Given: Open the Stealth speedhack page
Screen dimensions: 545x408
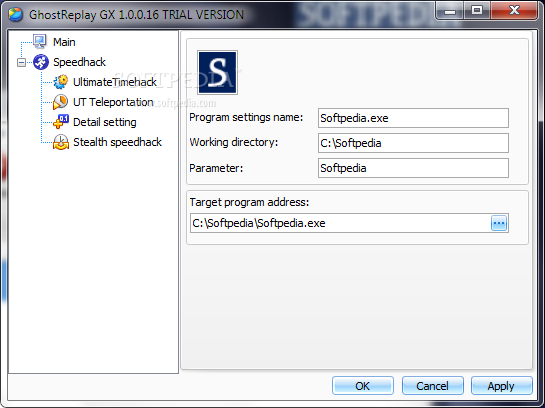Looking at the screenshot, I should coord(117,142).
